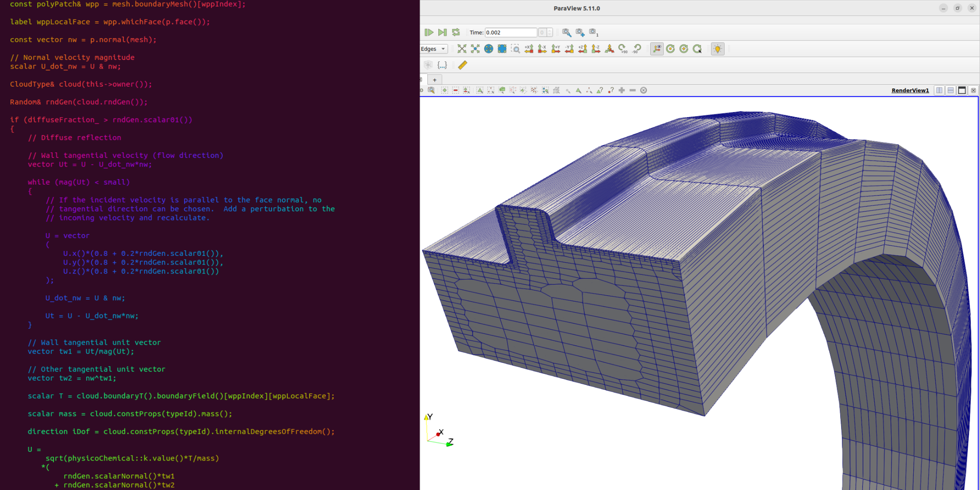Click inside the Time value field
Screen dimensions: 980x490
pyautogui.click(x=510, y=32)
